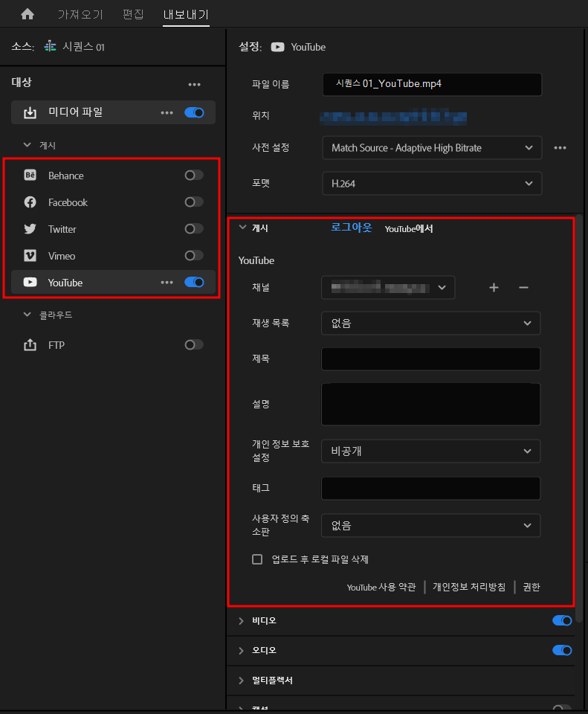
Task: Click the YouTube icon beside 설정
Action: (x=277, y=47)
